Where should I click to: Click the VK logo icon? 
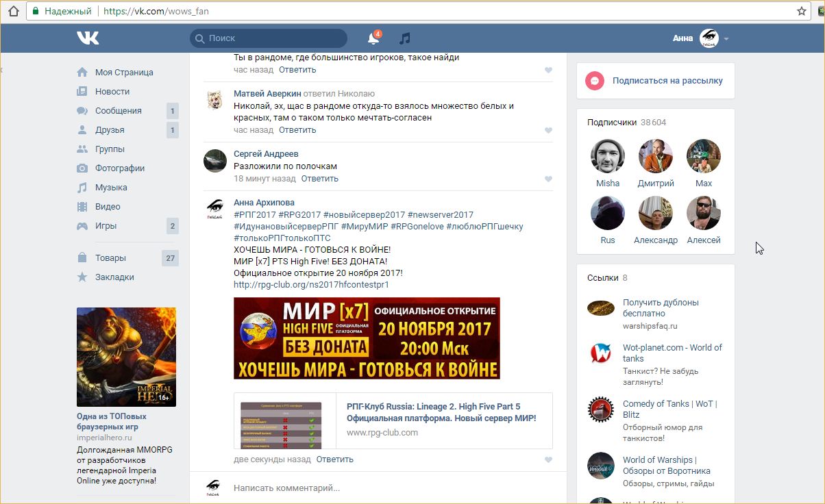(x=88, y=38)
